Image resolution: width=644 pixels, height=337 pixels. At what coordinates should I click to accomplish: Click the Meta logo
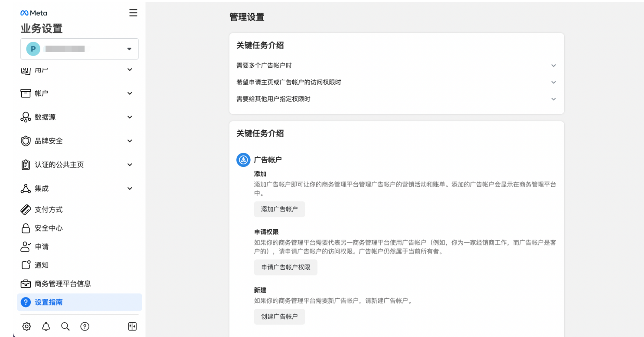(34, 13)
